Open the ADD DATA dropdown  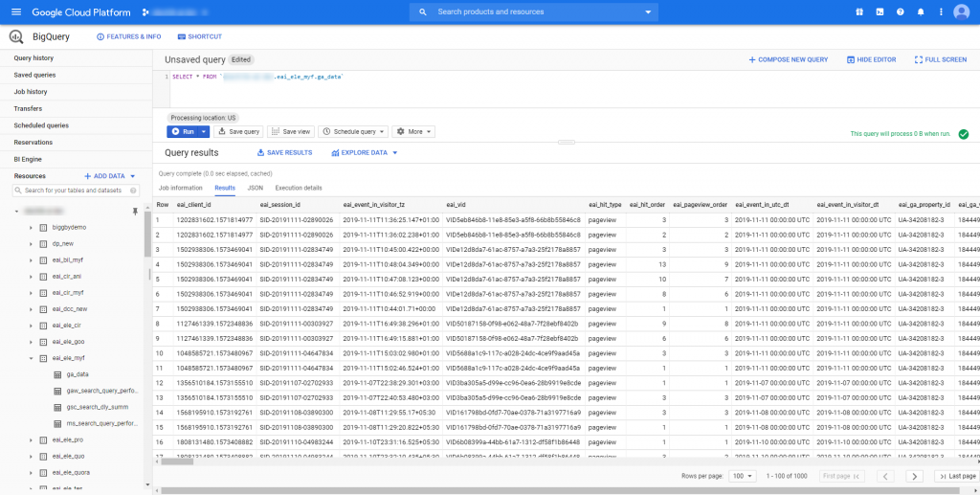point(110,176)
